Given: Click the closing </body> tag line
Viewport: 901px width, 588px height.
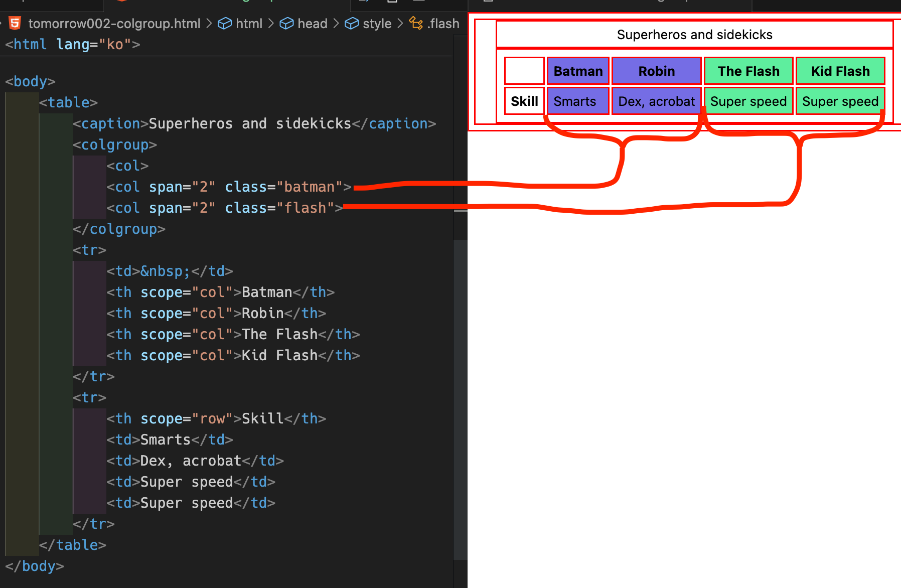Looking at the screenshot, I should (35, 566).
